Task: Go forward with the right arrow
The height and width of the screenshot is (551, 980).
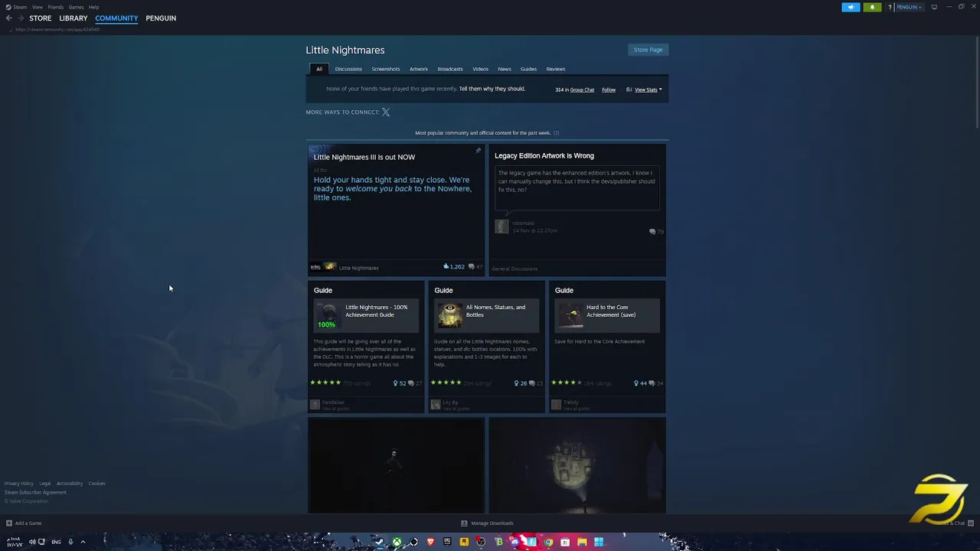Action: pyautogui.click(x=21, y=18)
